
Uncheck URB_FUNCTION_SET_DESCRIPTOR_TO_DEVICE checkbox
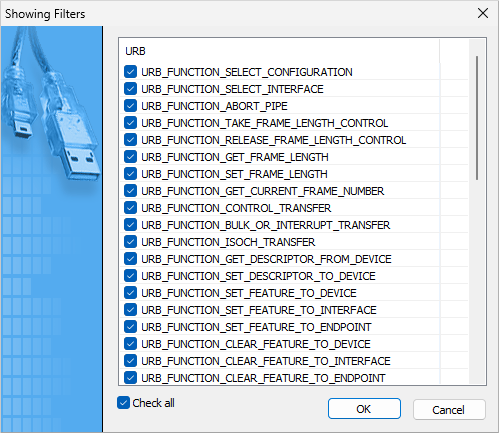pos(130,276)
